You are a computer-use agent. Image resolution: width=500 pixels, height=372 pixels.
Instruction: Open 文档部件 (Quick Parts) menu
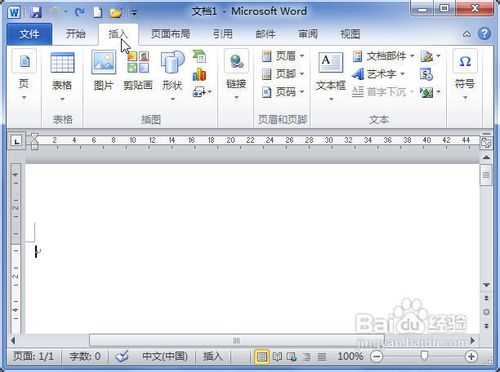click(x=383, y=56)
